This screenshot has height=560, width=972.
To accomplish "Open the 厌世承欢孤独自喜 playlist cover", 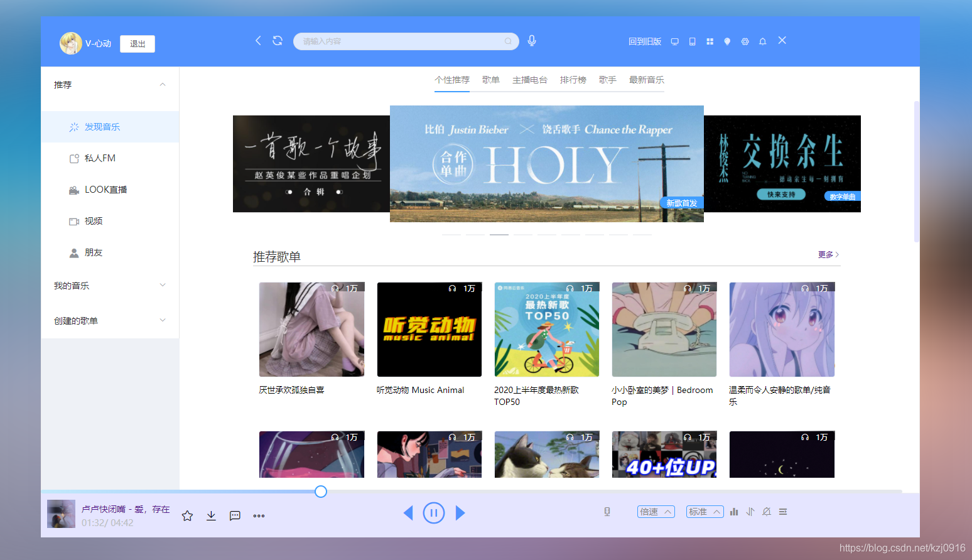I will click(311, 330).
